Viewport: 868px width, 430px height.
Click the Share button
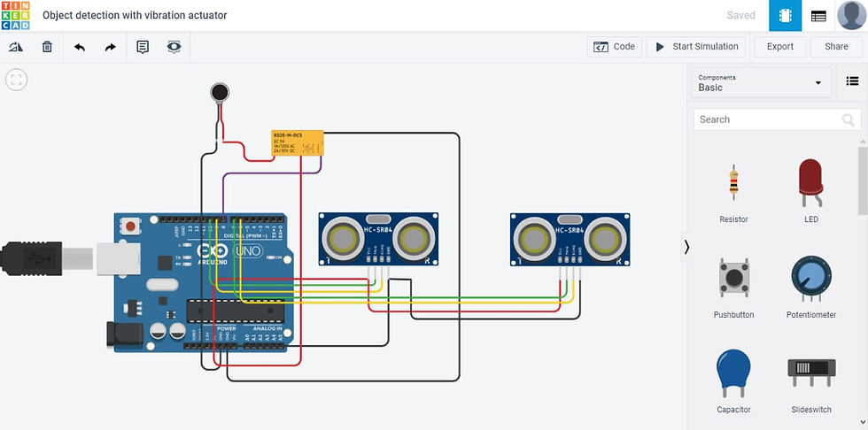[x=836, y=47]
